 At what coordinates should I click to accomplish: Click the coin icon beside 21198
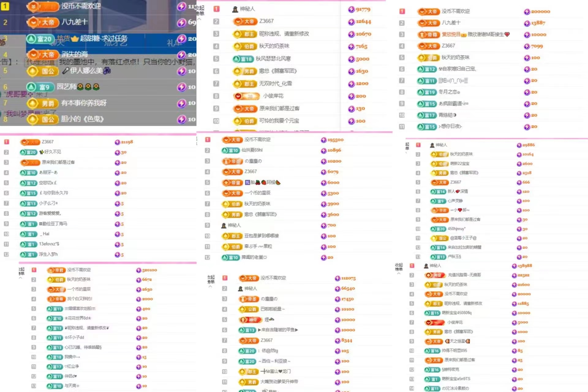click(117, 142)
